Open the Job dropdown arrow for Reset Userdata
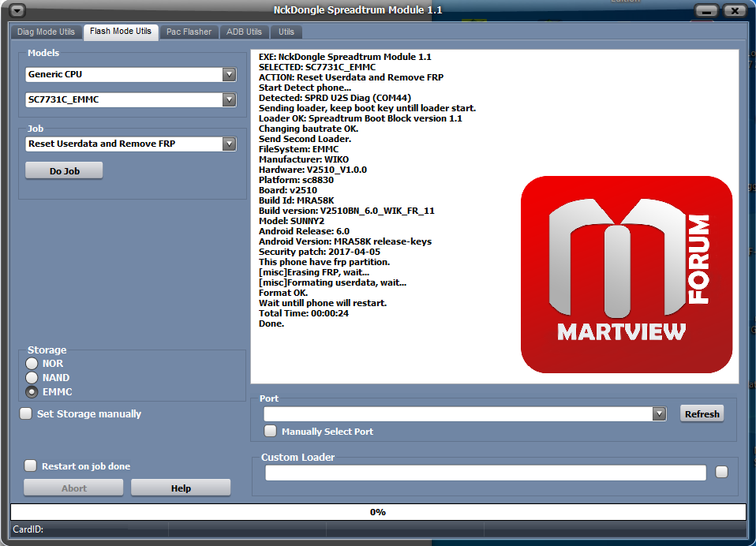 229,144
